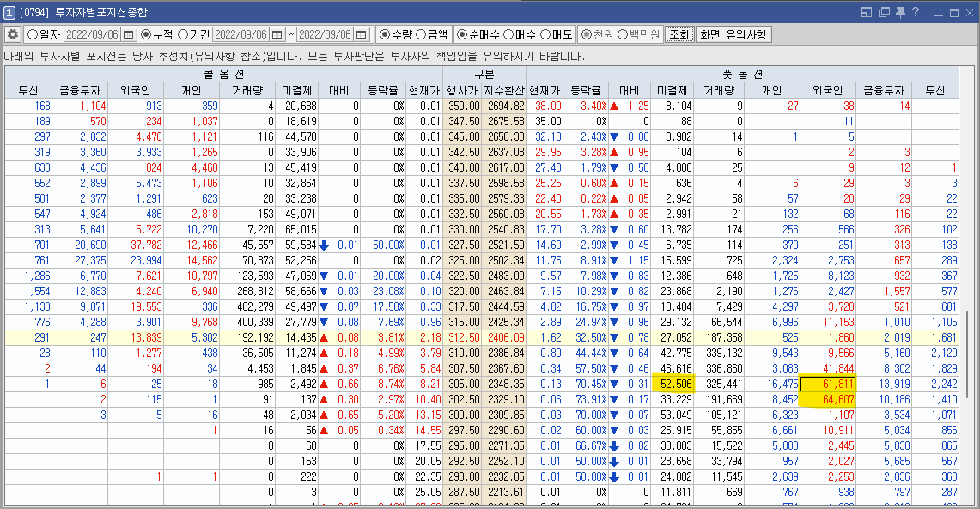Click the put individual 16,475 cell
980x509 pixels.
coord(772,384)
